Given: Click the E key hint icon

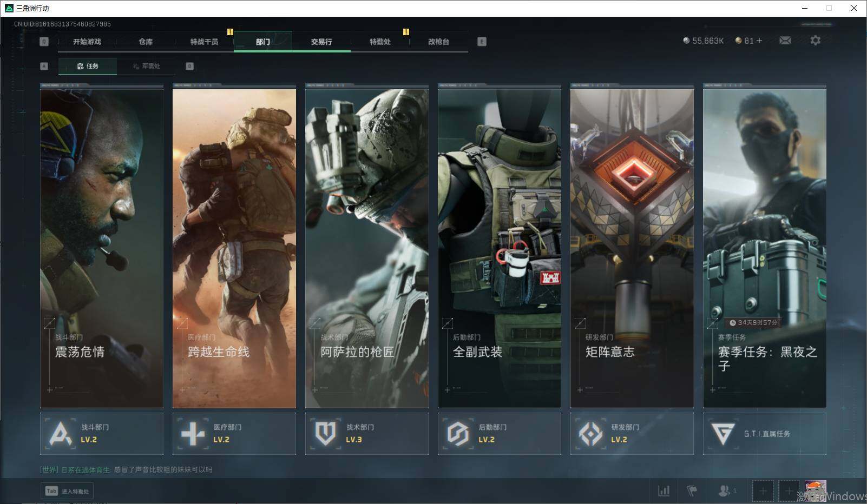Looking at the screenshot, I should [x=482, y=42].
